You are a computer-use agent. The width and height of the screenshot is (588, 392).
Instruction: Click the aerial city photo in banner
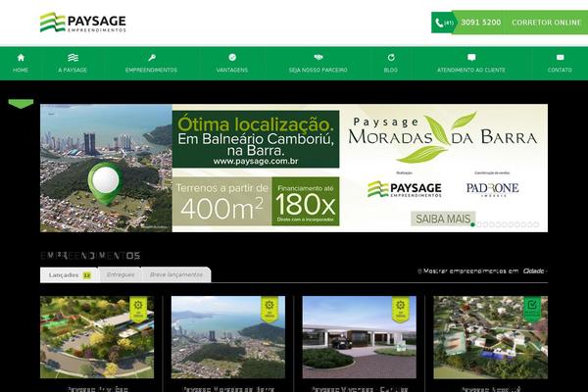(106, 168)
